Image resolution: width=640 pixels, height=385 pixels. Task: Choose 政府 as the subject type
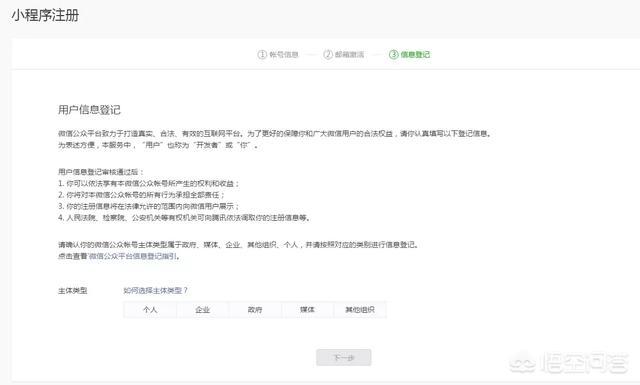[255, 309]
